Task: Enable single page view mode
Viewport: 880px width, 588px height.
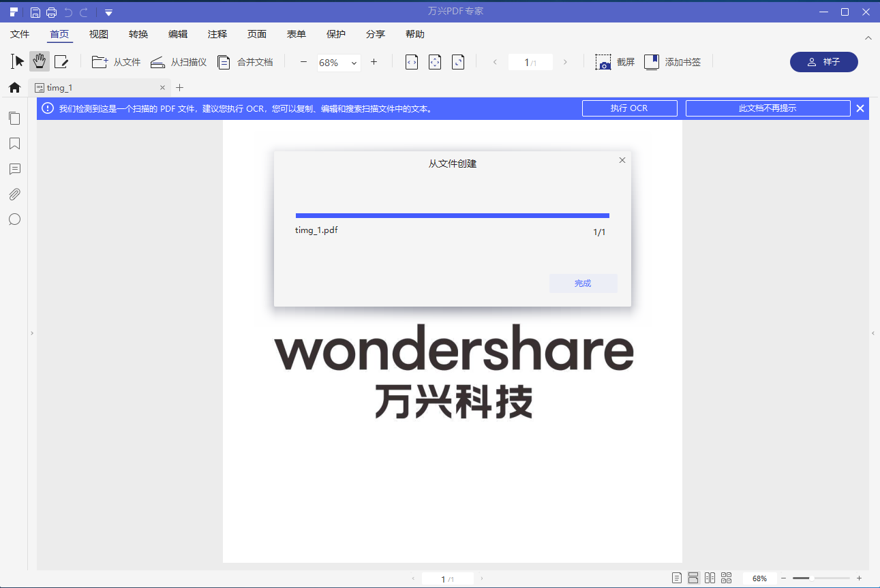Action: (x=676, y=578)
